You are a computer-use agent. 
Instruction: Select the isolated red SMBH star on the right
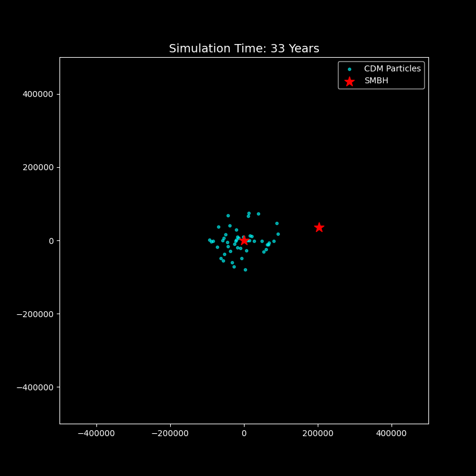[x=318, y=227]
